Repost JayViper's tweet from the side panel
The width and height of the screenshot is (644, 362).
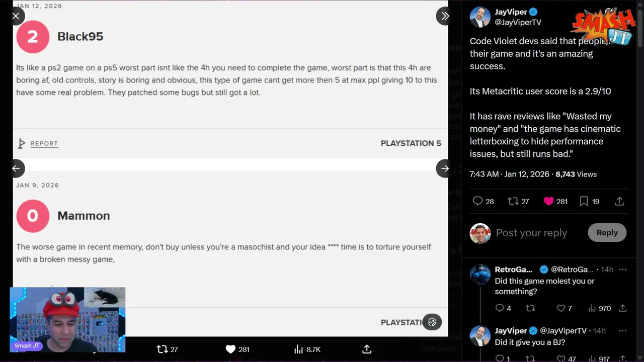pyautogui.click(x=513, y=201)
